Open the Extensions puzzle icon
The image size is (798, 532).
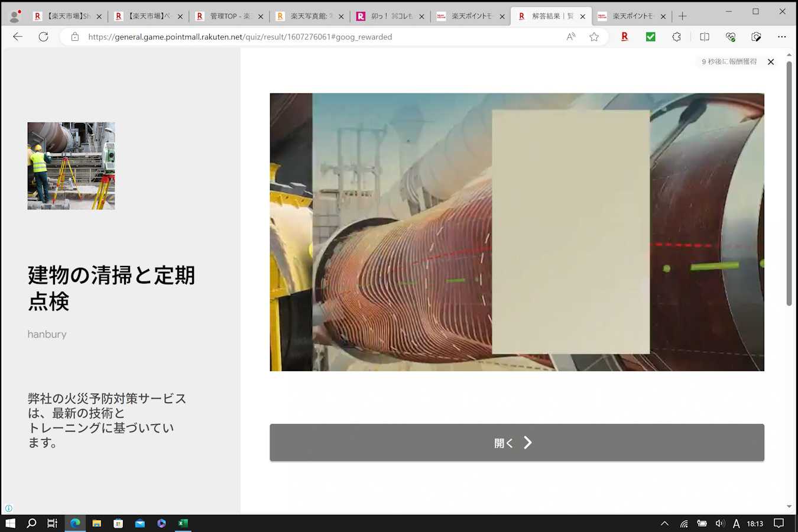[677, 37]
